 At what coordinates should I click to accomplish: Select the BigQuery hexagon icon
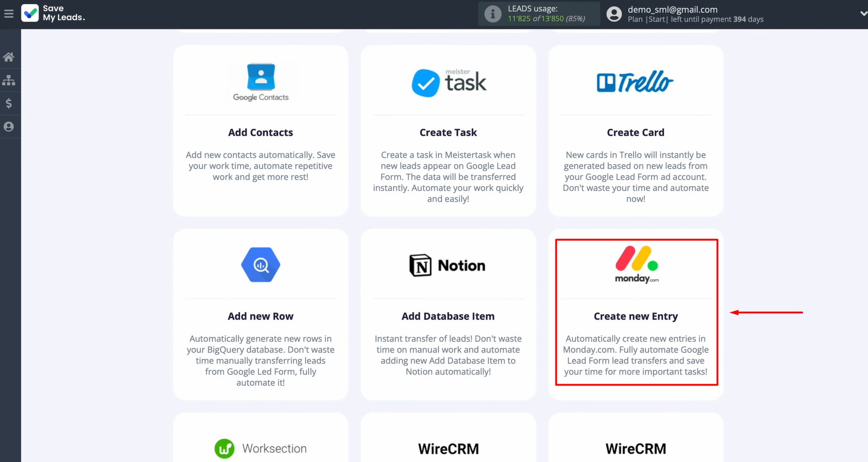coord(261,265)
